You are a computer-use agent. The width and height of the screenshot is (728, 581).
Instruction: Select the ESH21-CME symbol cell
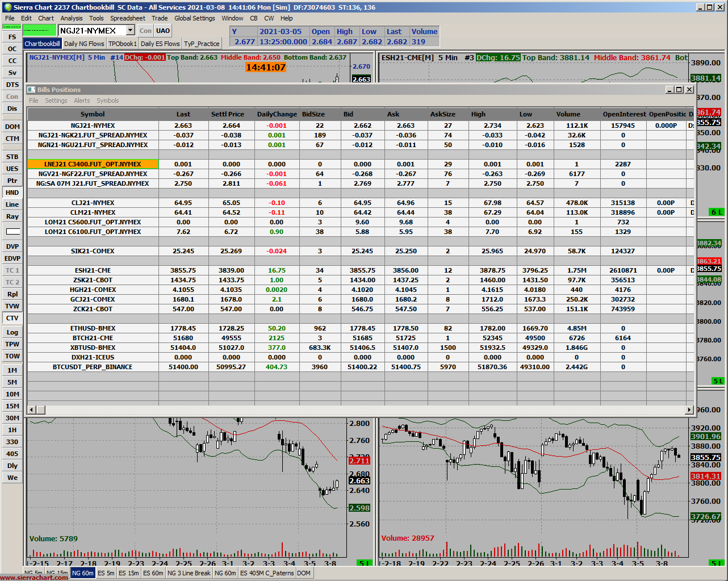[93, 270]
